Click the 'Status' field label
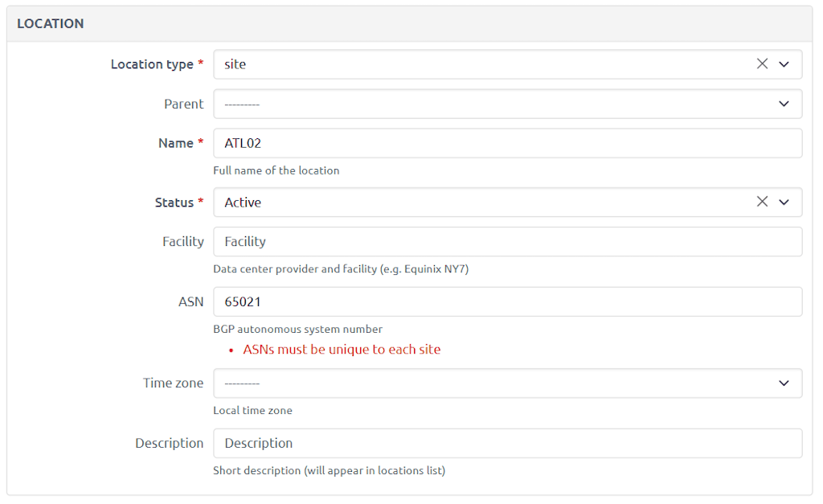Screen dimensions: 823x504 coord(174,203)
